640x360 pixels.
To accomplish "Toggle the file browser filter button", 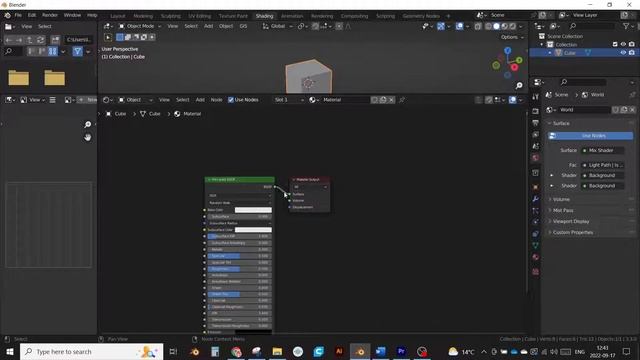I will tap(77, 51).
